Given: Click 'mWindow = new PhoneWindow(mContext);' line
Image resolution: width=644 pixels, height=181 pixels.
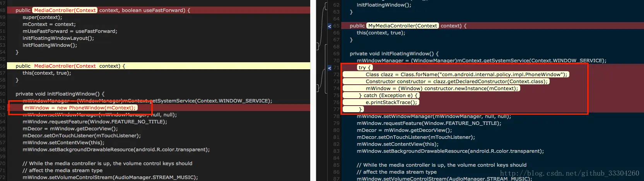Looking at the screenshot, I should [80, 108].
